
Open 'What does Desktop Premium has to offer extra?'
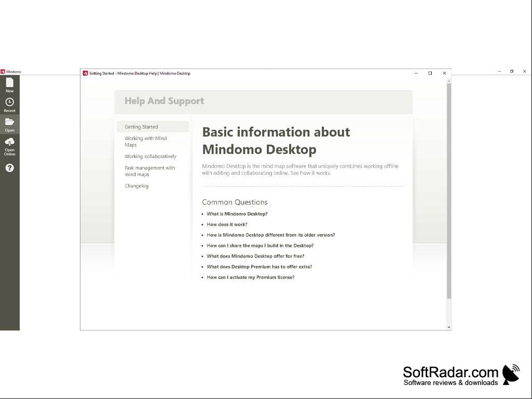point(259,267)
